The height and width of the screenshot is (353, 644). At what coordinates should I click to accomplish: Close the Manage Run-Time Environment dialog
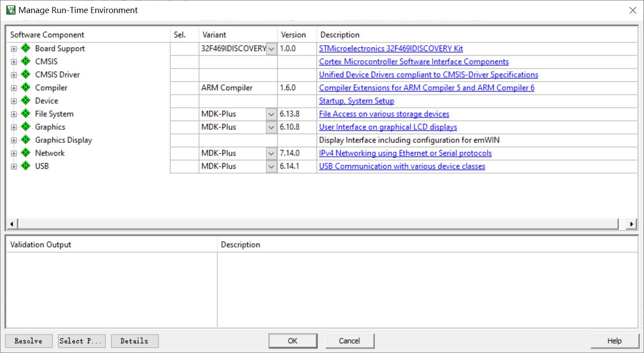[x=633, y=10]
